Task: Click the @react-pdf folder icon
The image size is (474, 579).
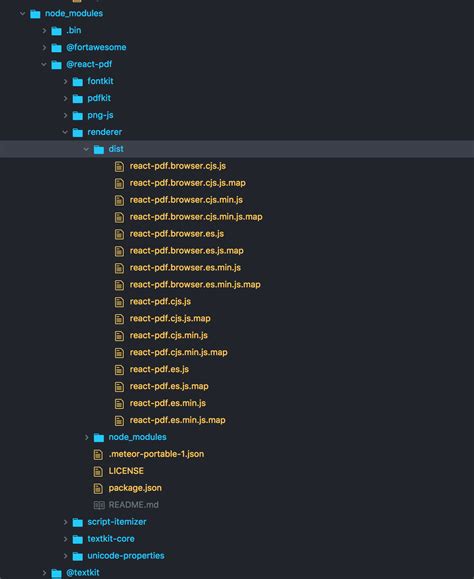Action: [x=56, y=65]
